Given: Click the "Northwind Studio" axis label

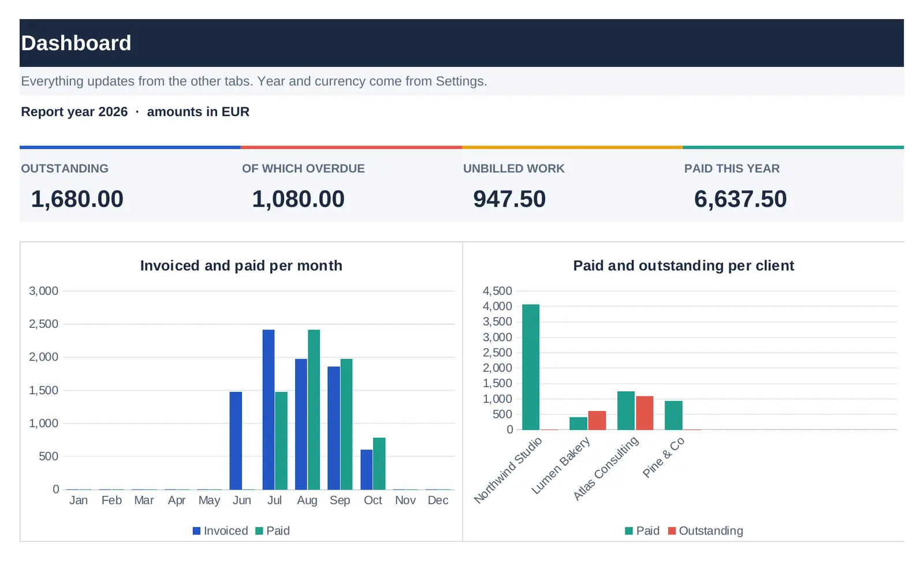Looking at the screenshot, I should click(508, 470).
